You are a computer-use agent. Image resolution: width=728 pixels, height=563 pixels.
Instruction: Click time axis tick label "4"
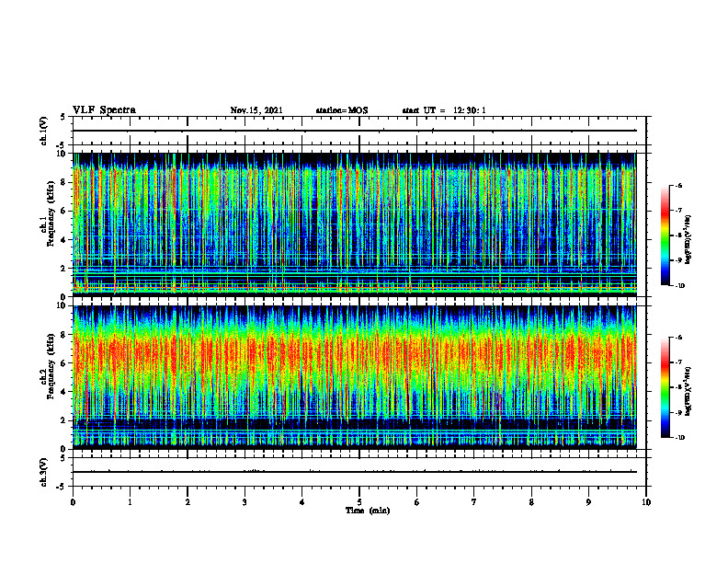[302, 502]
